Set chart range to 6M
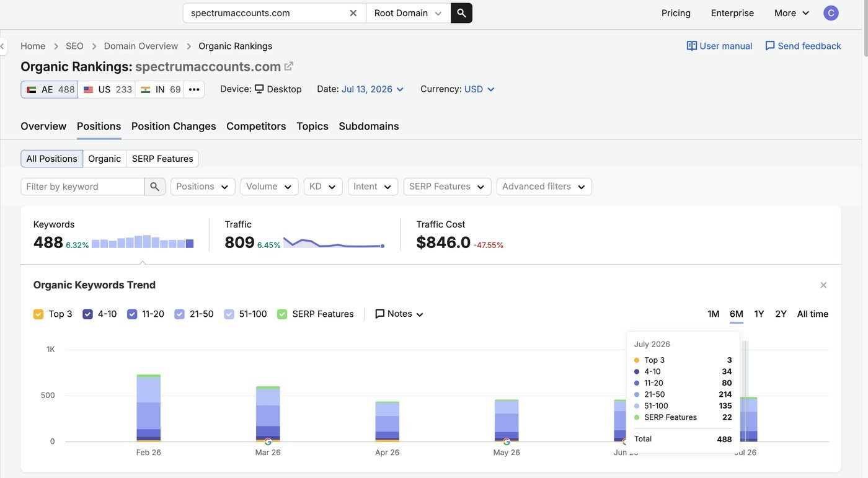Image resolution: width=868 pixels, height=478 pixels. pyautogui.click(x=737, y=314)
